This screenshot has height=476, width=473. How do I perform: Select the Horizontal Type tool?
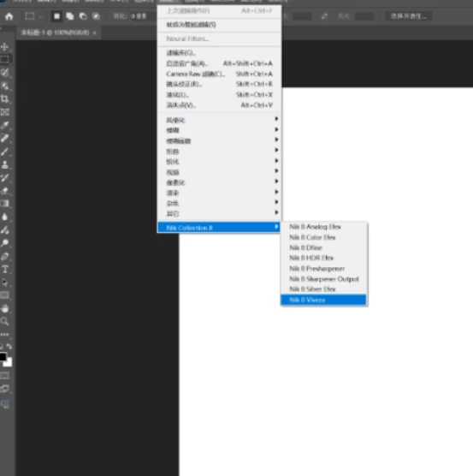coord(5,269)
